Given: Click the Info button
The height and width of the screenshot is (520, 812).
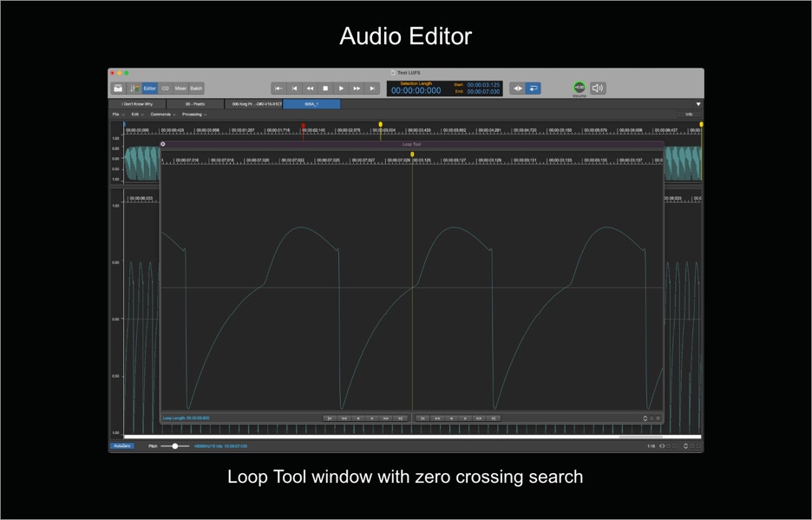Looking at the screenshot, I should [689, 115].
